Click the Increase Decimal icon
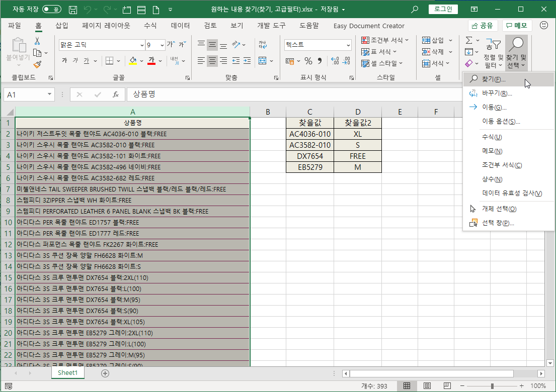Image resolution: width=556 pixels, height=392 pixels. pos(335,61)
